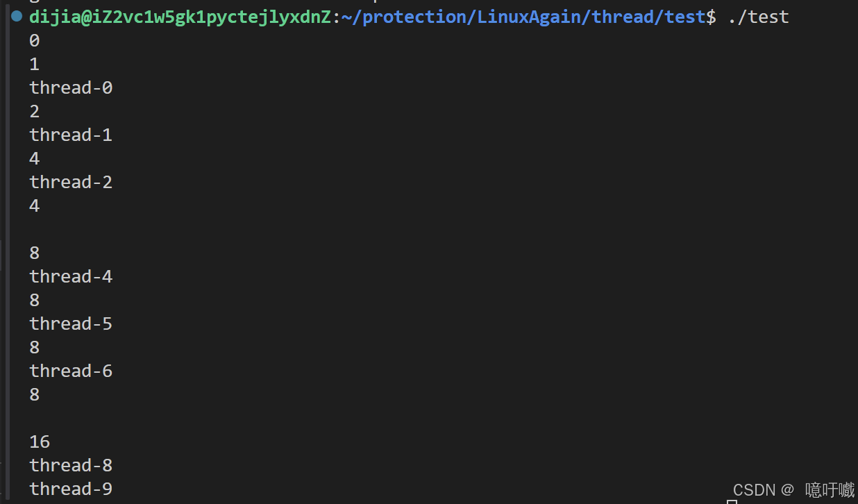Click the thread-0 output line
Image resolution: width=858 pixels, height=504 pixels.
click(x=71, y=88)
